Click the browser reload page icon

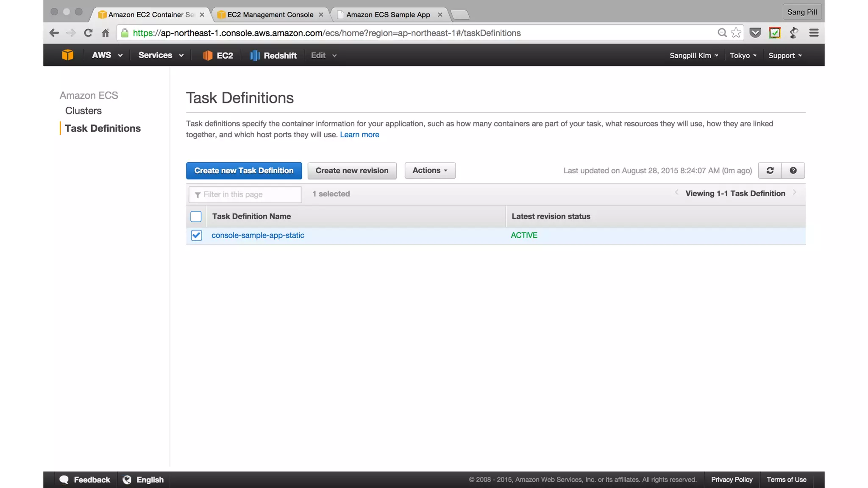tap(88, 33)
